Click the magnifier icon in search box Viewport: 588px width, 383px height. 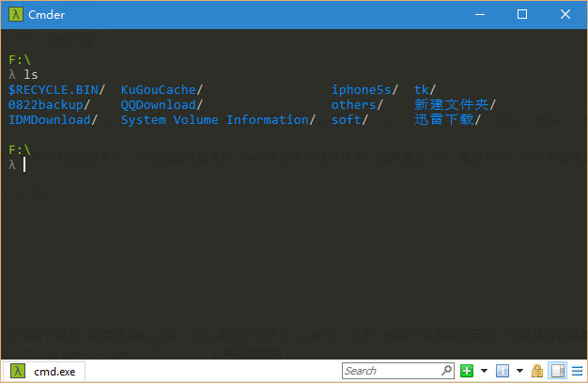pos(446,371)
